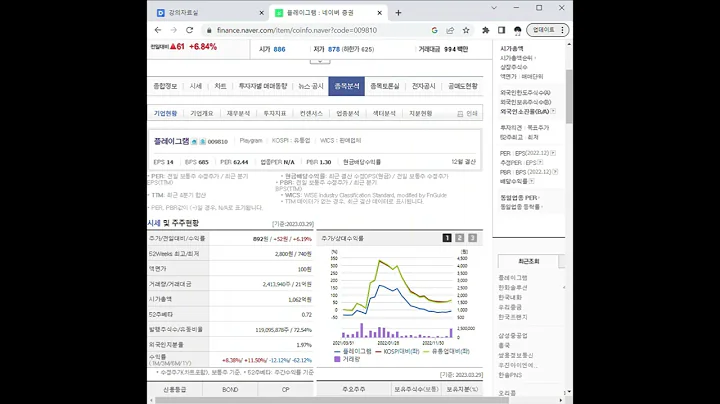Open 우리종금 in recent list
The height and width of the screenshot is (404, 720).
[x=510, y=307]
